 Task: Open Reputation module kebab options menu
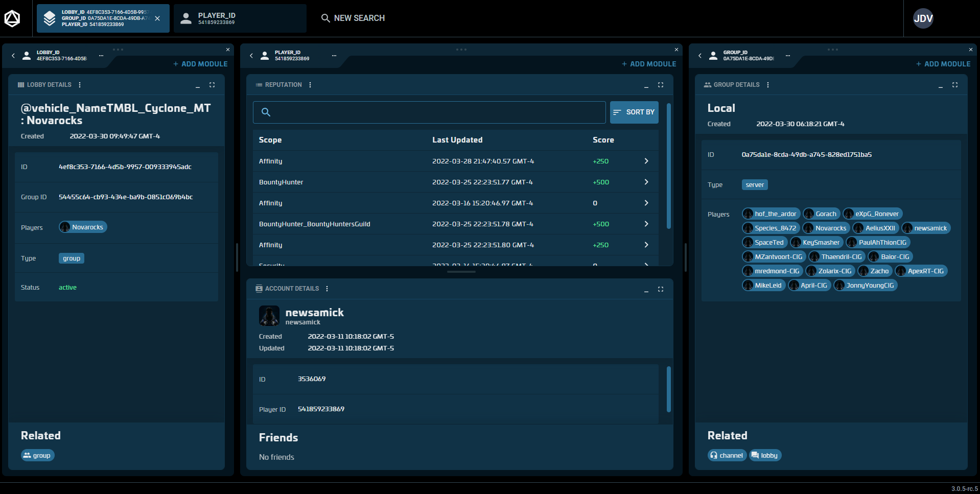tap(310, 85)
